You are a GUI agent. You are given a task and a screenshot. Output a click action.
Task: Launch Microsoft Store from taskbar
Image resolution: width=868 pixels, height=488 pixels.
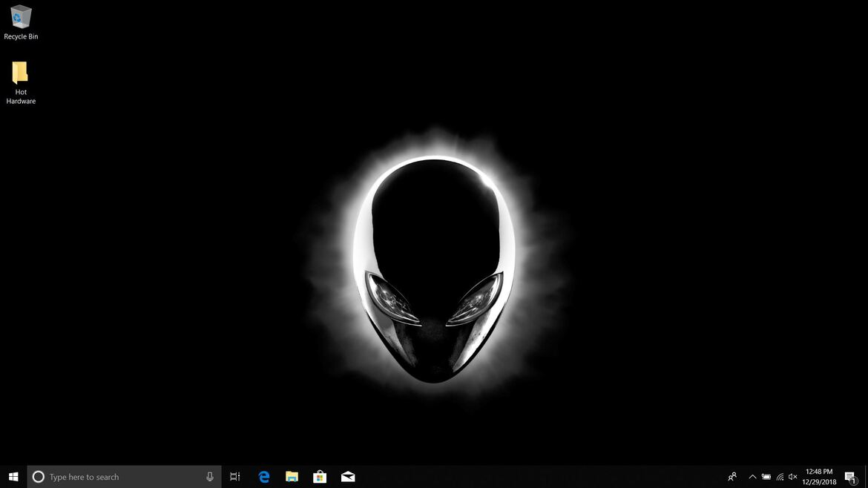click(x=320, y=476)
